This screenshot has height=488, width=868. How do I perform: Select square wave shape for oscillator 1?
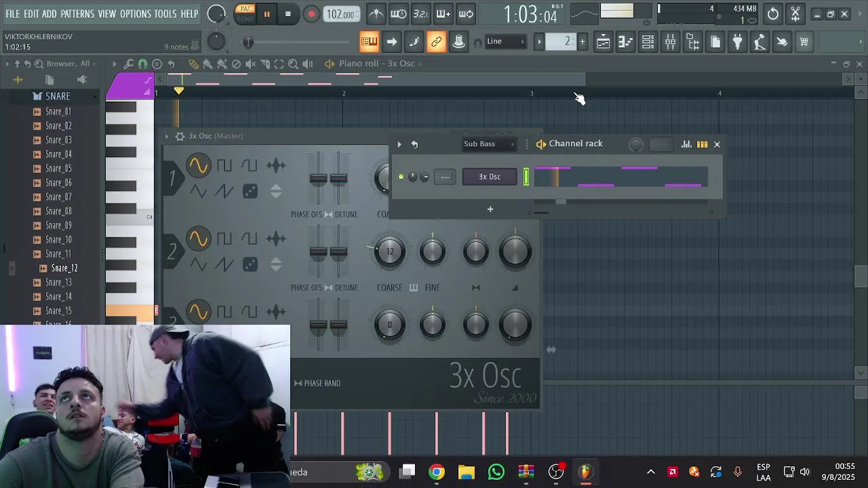(224, 165)
